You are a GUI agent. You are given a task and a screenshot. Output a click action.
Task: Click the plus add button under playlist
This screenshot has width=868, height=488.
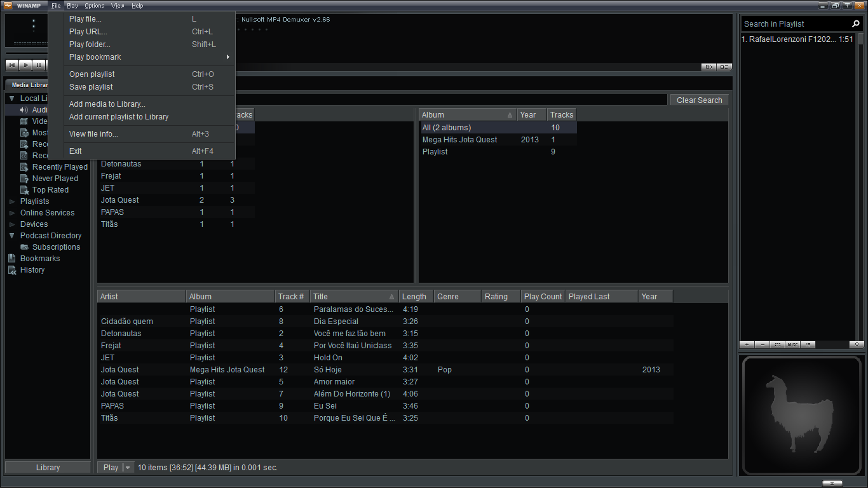click(747, 344)
